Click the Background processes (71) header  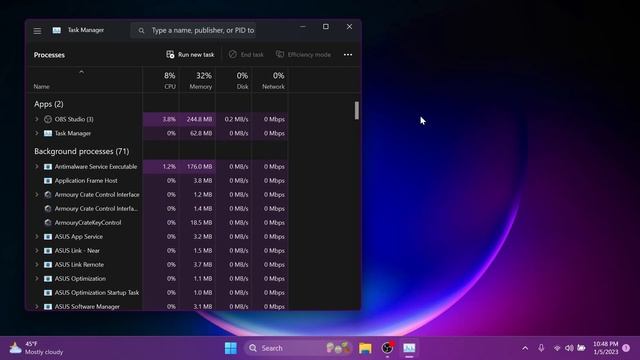pyautogui.click(x=82, y=151)
